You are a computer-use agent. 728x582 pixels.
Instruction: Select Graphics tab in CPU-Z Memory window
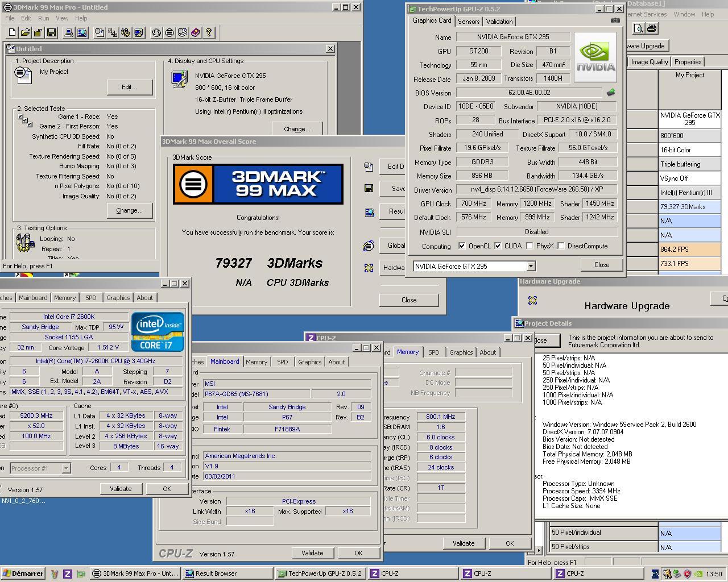pyautogui.click(x=461, y=352)
